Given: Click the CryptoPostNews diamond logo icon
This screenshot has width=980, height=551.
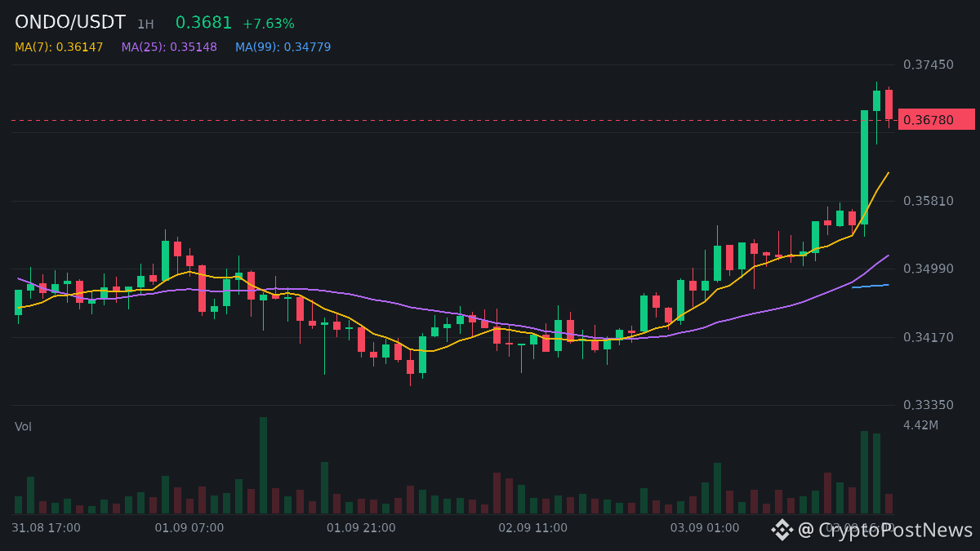Looking at the screenshot, I should tap(782, 530).
